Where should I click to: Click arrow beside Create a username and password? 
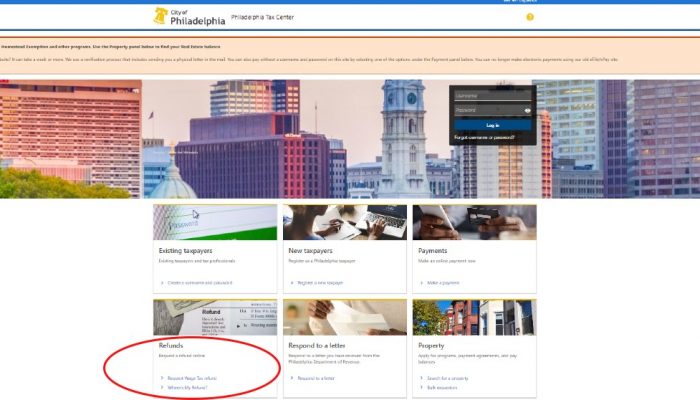pyautogui.click(x=162, y=283)
